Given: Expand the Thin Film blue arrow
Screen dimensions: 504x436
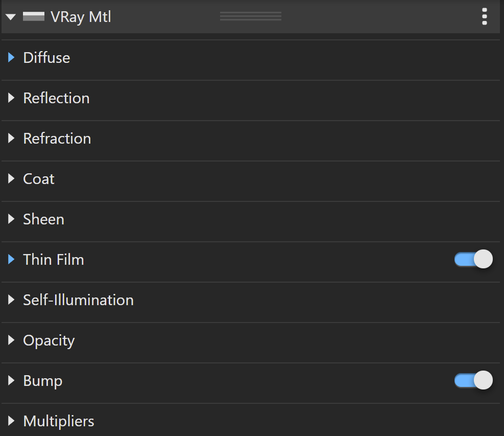Looking at the screenshot, I should pos(11,259).
